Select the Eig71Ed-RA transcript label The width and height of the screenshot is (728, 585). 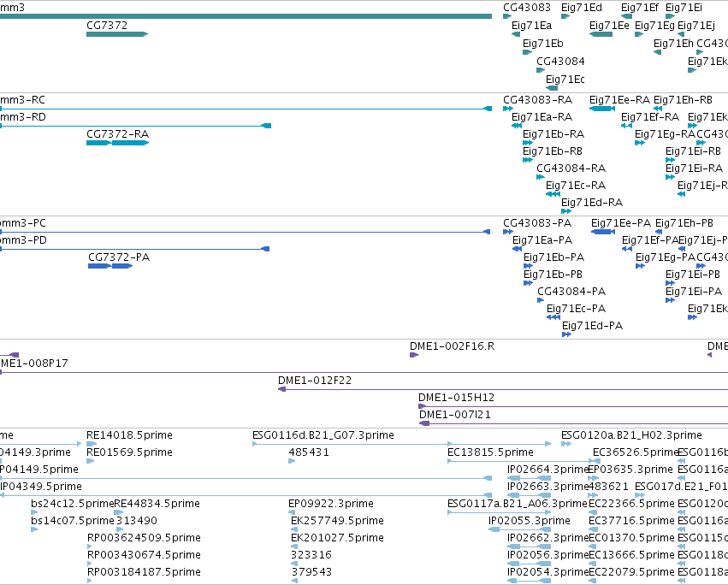click(x=592, y=203)
